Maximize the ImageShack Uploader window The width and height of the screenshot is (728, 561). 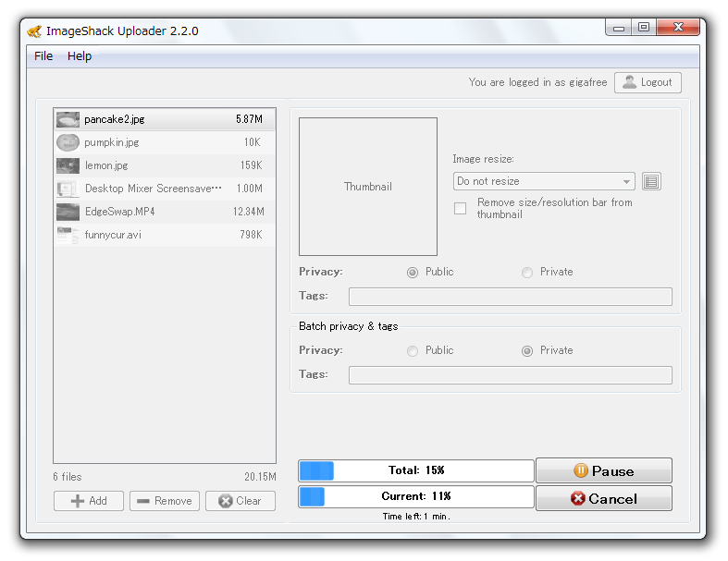tap(644, 28)
